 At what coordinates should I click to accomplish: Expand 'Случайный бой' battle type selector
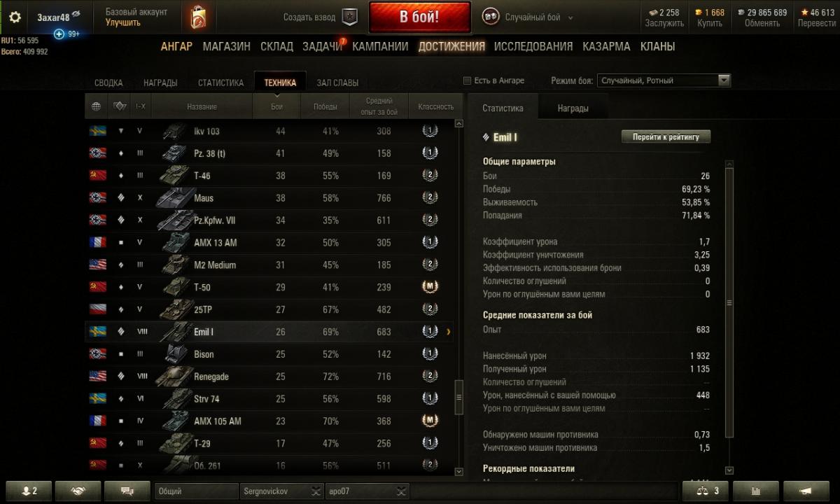point(528,17)
